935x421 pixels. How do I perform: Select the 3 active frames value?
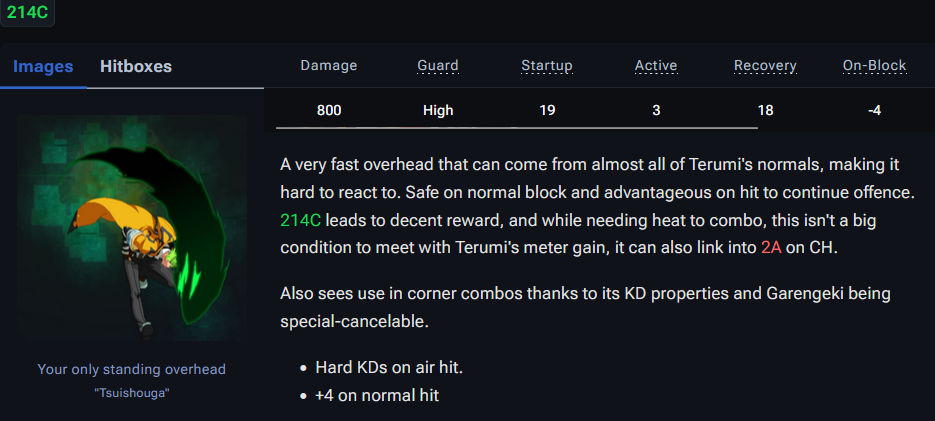tap(656, 111)
